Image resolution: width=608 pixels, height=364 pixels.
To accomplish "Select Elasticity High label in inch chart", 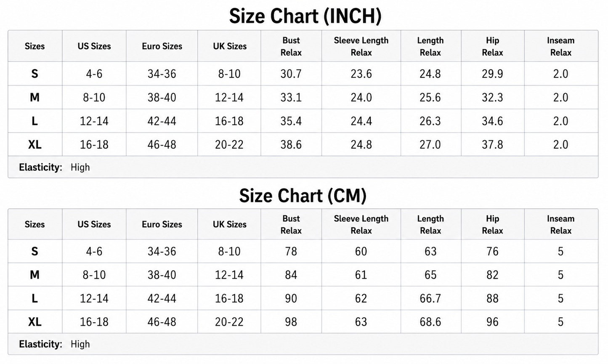I will pyautogui.click(x=54, y=167).
